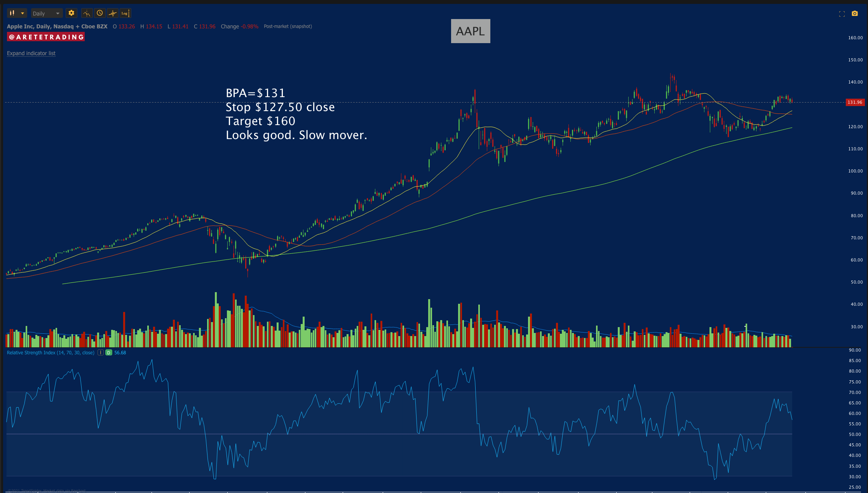The height and width of the screenshot is (493, 868).
Task: Click the 131.96 current price tag
Action: pyautogui.click(x=855, y=102)
